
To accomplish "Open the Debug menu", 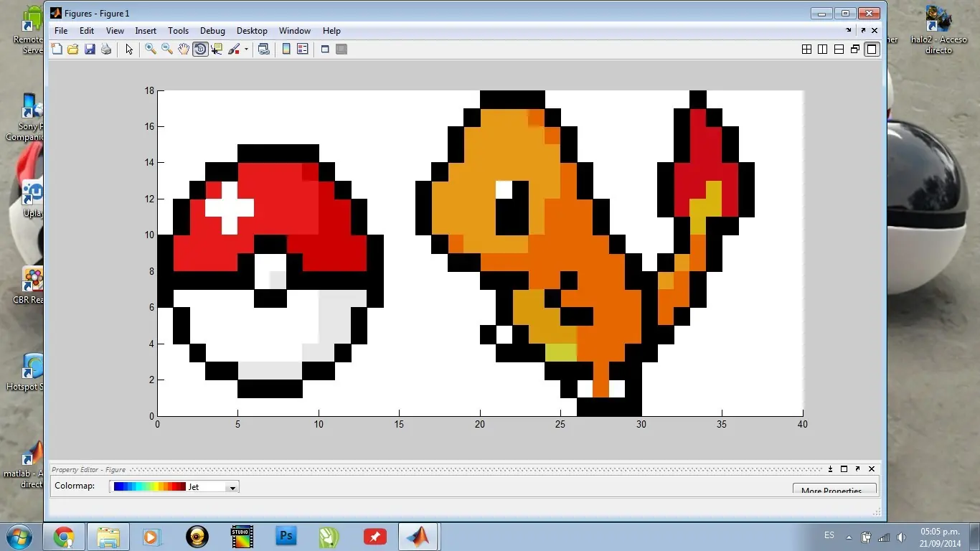I will (212, 31).
